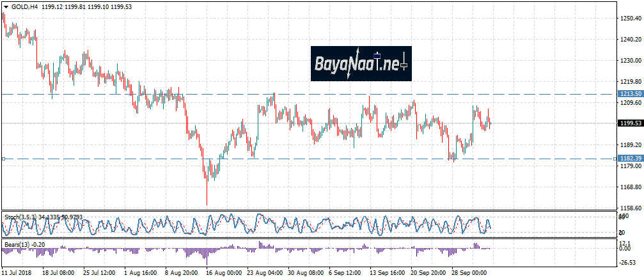The image size is (644, 280).
Task: Select the 1182.39 support price tag
Action: pyautogui.click(x=629, y=159)
